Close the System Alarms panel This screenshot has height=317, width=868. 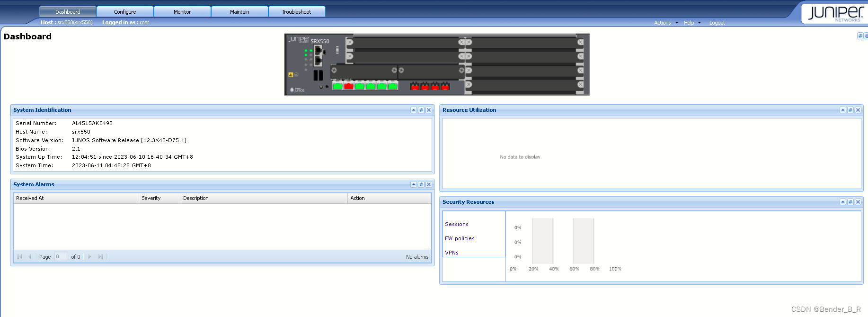click(x=429, y=184)
